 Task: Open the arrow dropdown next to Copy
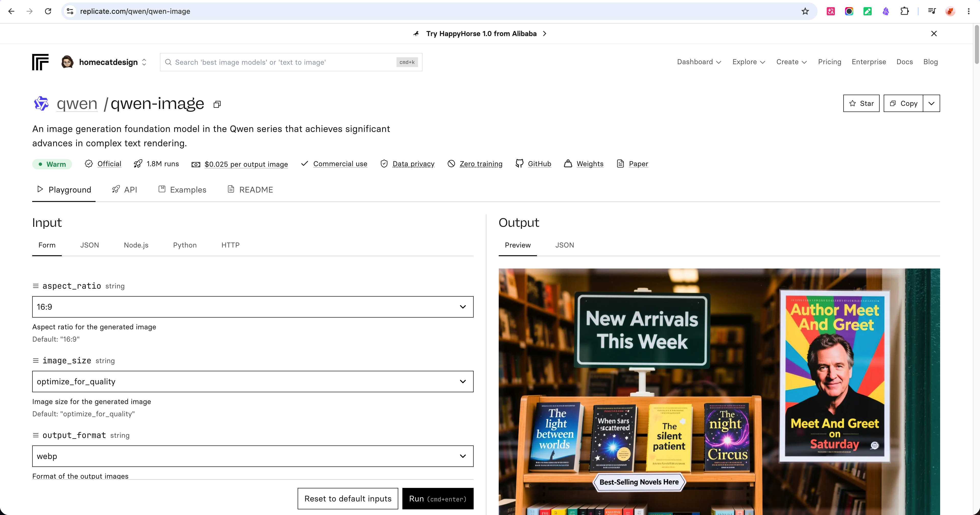click(x=931, y=103)
